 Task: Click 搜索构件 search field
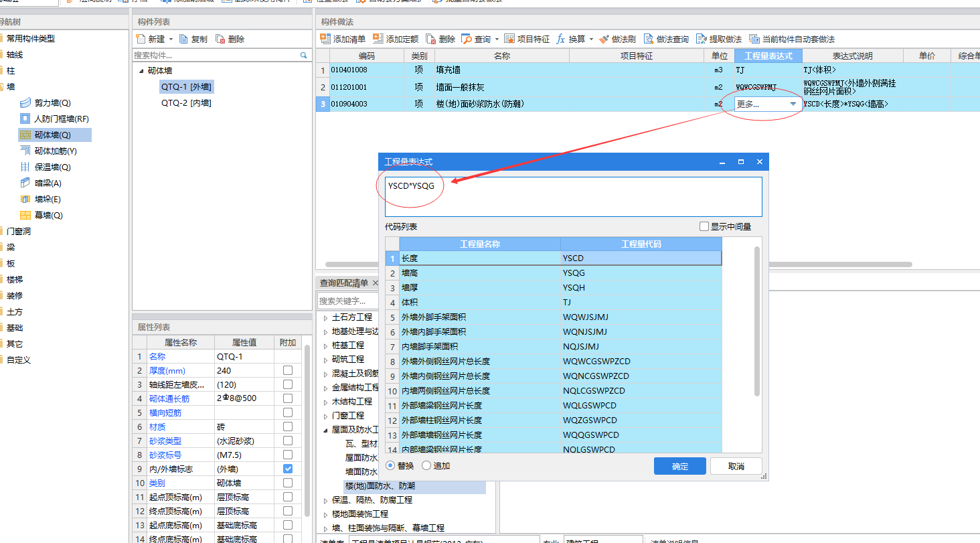pyautogui.click(x=216, y=56)
